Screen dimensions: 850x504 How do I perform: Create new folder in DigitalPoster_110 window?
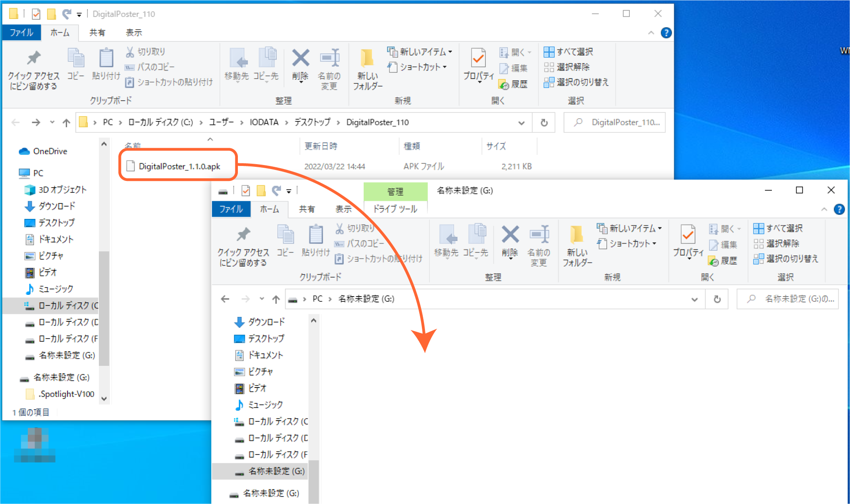[368, 69]
